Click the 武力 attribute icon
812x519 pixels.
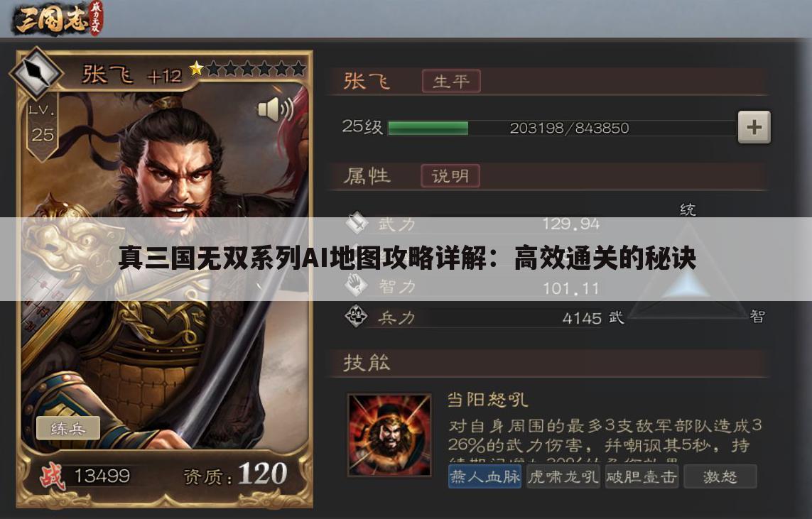357,223
